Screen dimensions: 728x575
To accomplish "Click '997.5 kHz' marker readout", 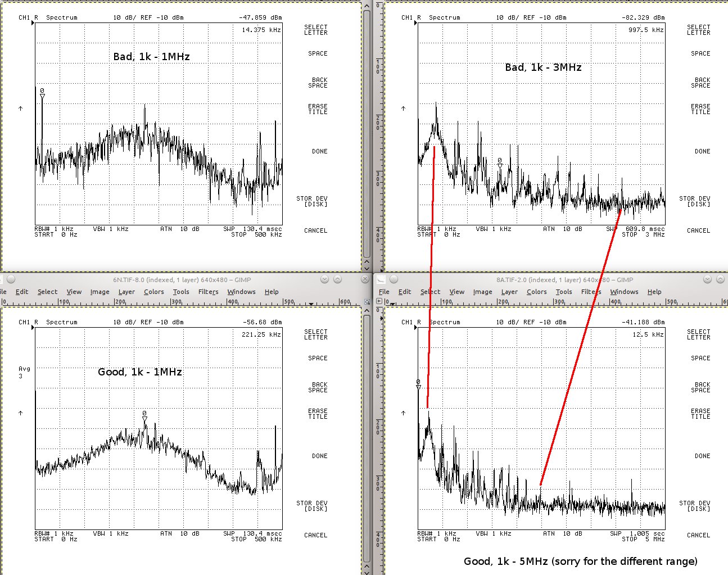I will coord(646,30).
